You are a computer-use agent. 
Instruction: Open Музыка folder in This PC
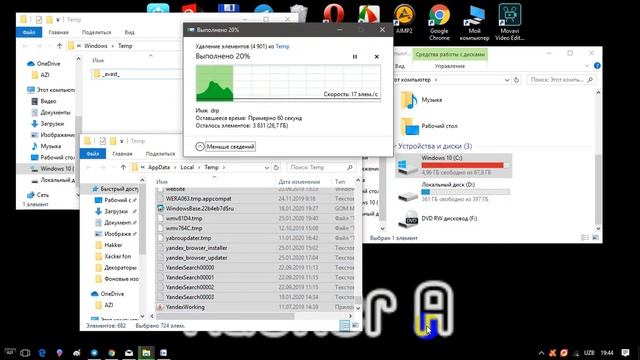point(422,100)
